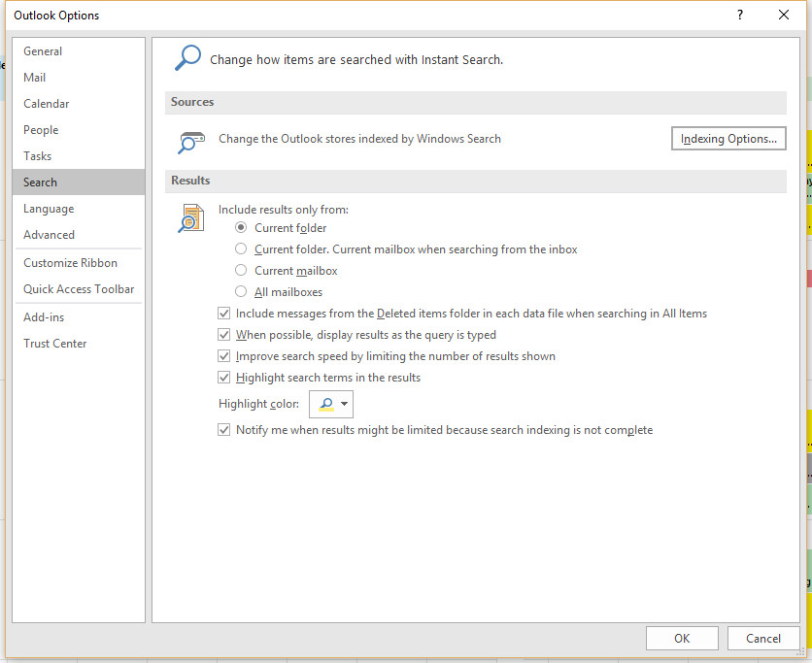Open the Highlight color dropdown
This screenshot has height=663, width=812.
331,404
